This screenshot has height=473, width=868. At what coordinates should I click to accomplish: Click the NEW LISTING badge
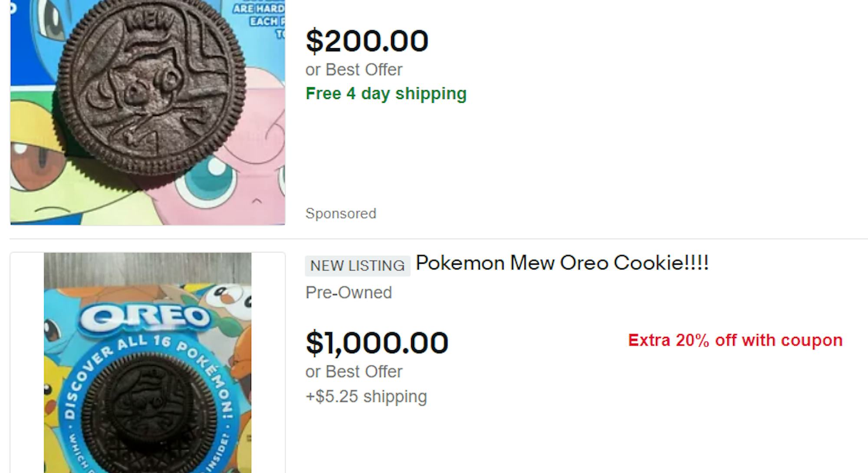point(357,266)
